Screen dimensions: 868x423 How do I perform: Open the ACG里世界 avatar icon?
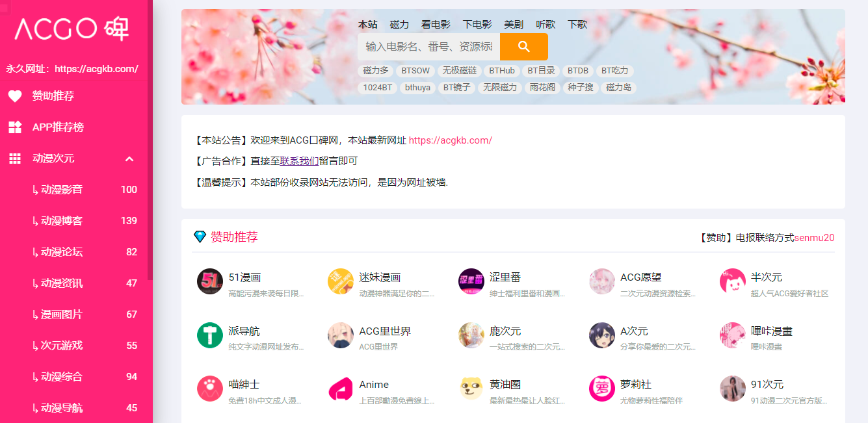(341, 335)
